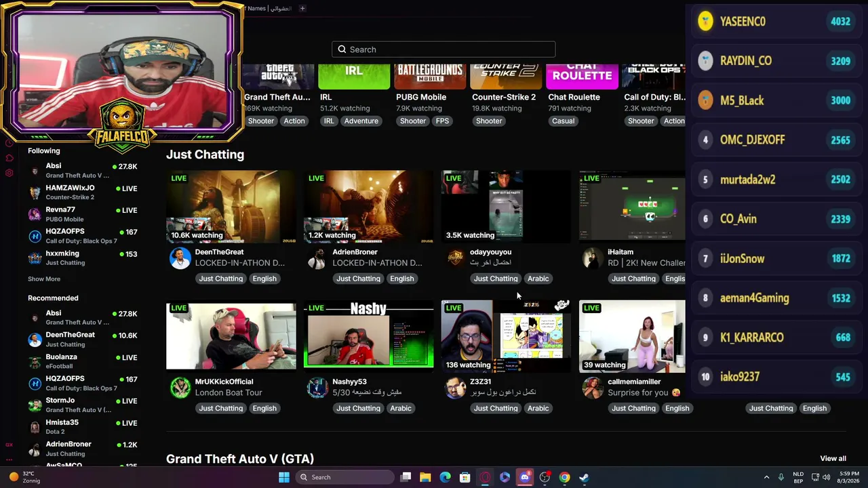Launch Microsoft Edge from the taskbar

click(x=445, y=477)
